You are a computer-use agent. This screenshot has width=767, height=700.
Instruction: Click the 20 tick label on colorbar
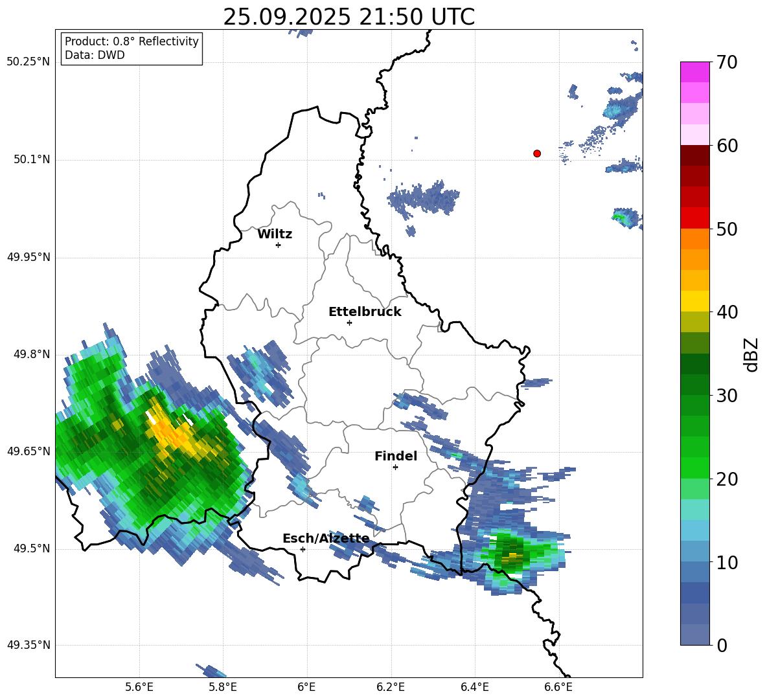726,479
